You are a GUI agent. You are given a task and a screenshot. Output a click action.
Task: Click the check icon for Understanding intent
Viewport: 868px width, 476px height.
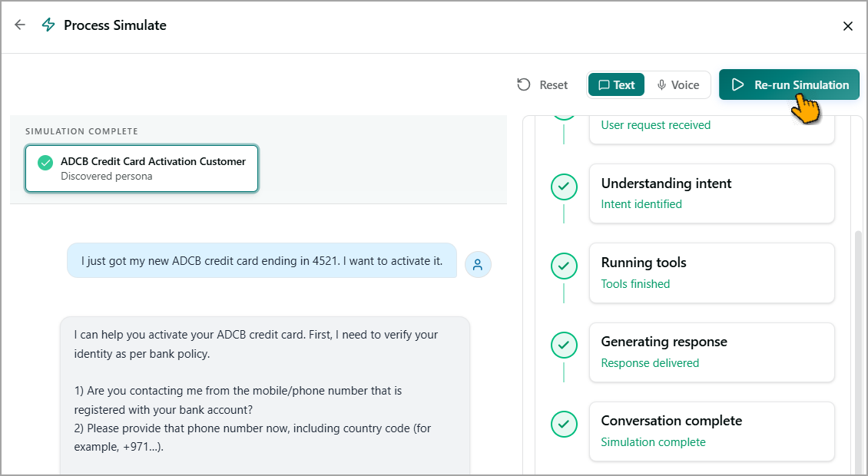pos(564,187)
